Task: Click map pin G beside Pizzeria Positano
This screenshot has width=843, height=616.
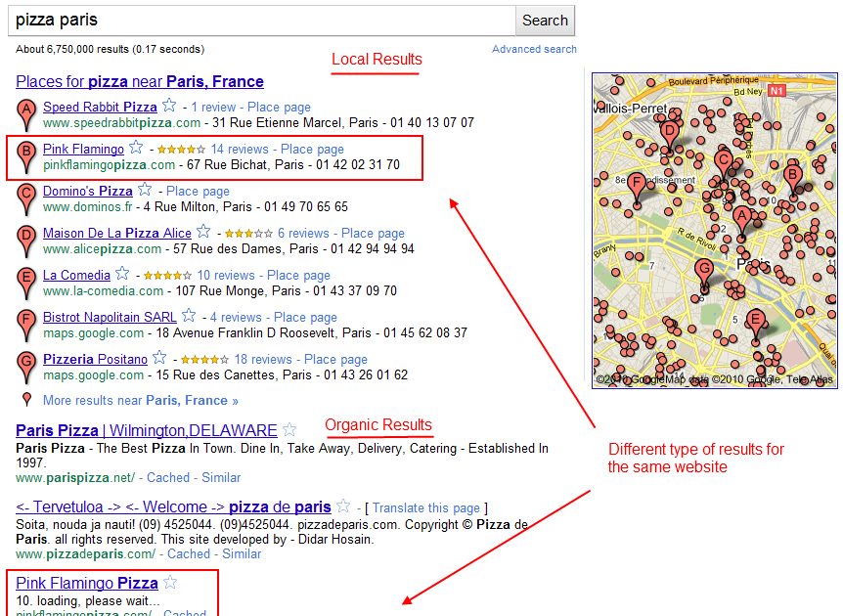Action: coord(25,367)
